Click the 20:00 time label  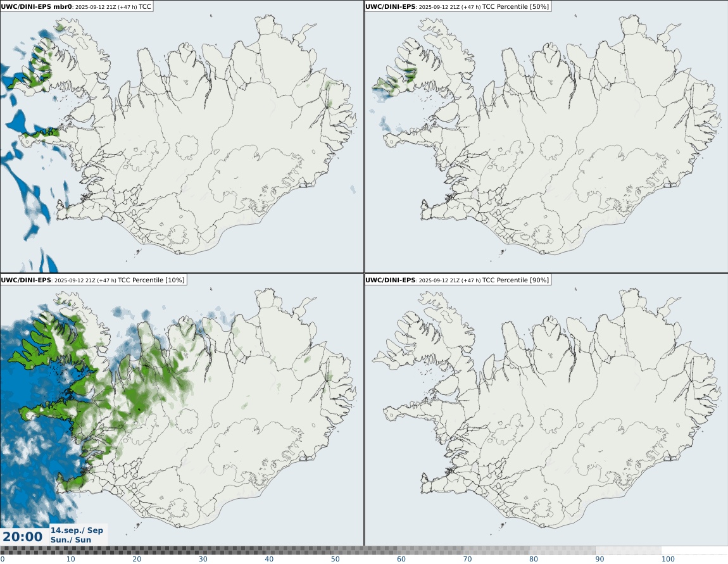pos(22,537)
